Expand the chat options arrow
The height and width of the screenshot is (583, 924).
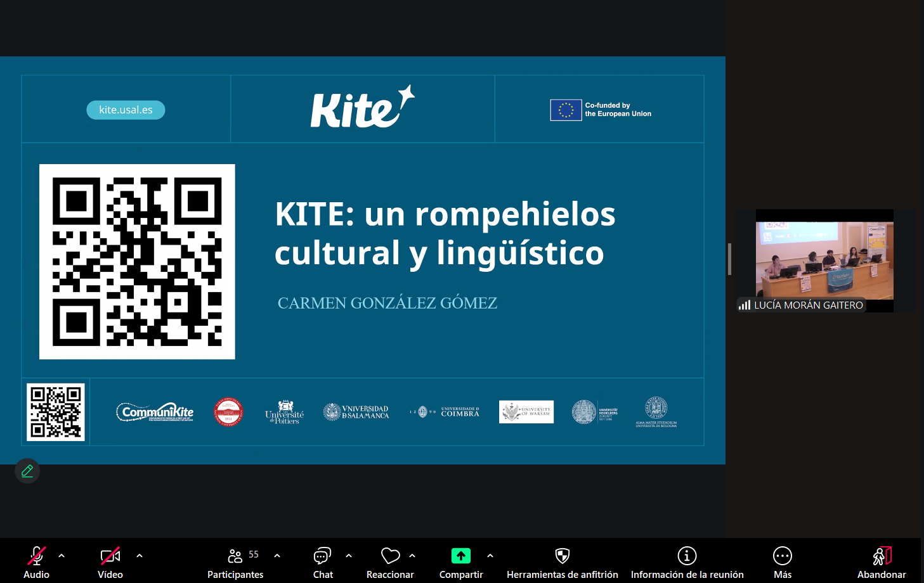349,556
